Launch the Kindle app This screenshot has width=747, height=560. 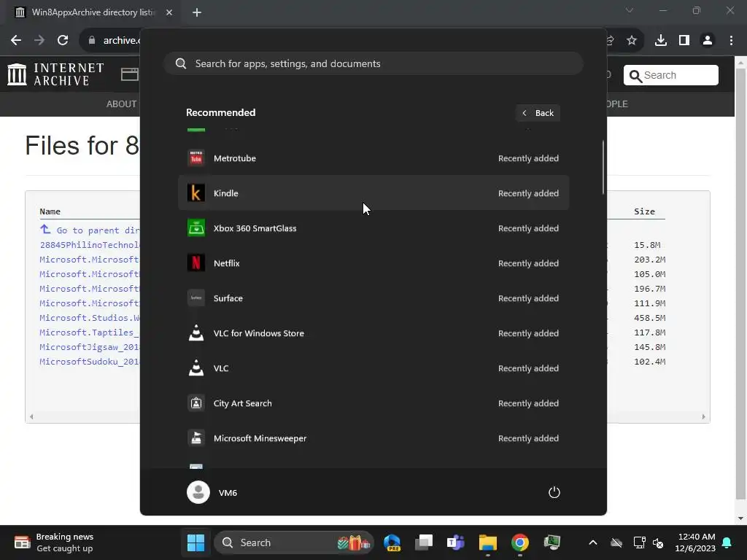tap(373, 192)
